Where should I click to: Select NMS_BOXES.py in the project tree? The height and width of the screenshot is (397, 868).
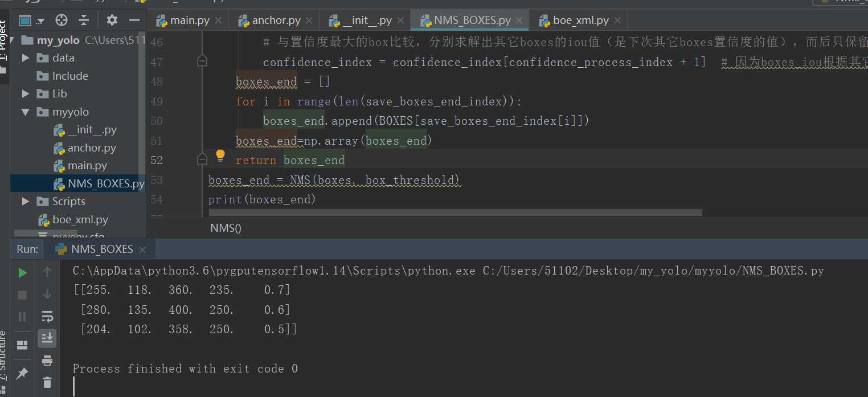click(x=99, y=184)
